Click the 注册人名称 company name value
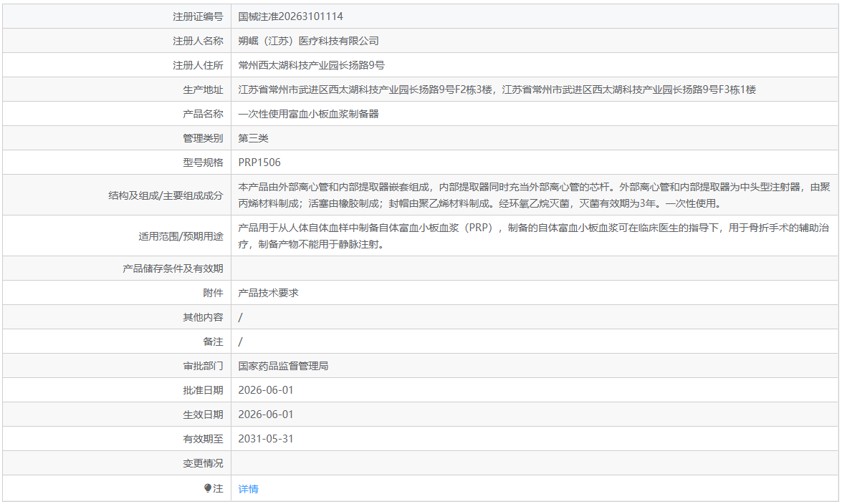Screen dimensions: 842x504 click(x=308, y=41)
